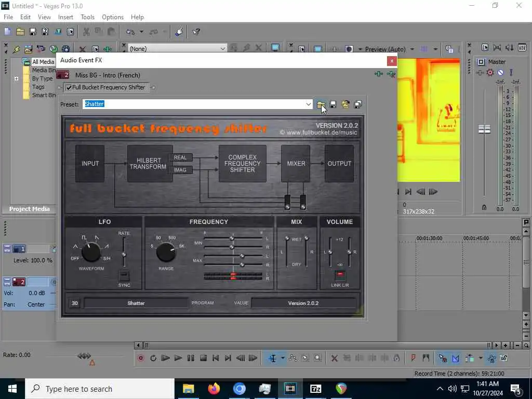Image resolution: width=532 pixels, height=399 pixels.
Task: Click the Insert Region icon
Action: click(x=426, y=358)
